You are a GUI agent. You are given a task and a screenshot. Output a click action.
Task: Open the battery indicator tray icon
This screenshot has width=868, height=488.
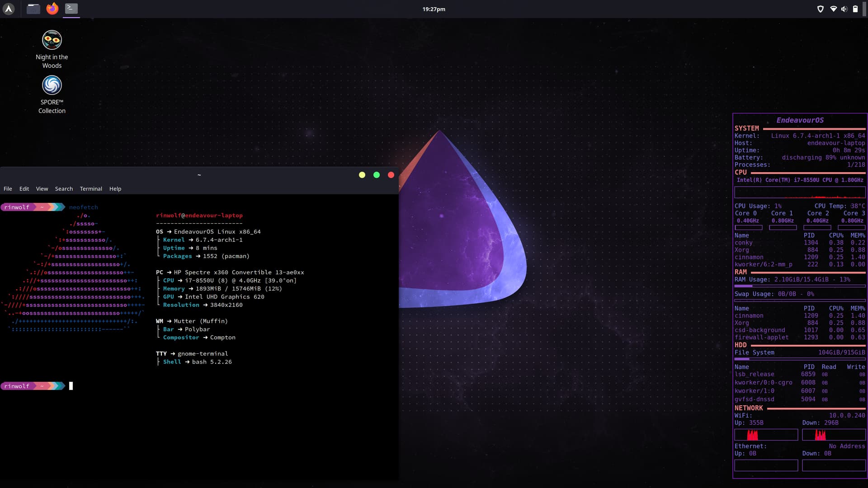point(855,9)
